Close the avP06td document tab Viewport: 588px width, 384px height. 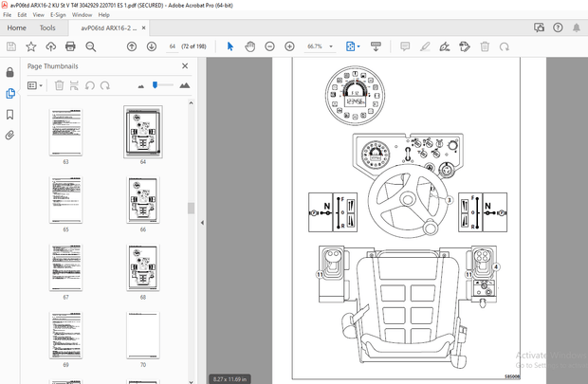pyautogui.click(x=143, y=27)
